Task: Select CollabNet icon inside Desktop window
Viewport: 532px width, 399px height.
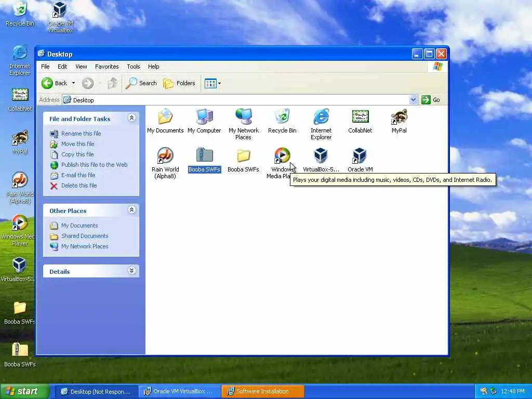Action: (360, 121)
